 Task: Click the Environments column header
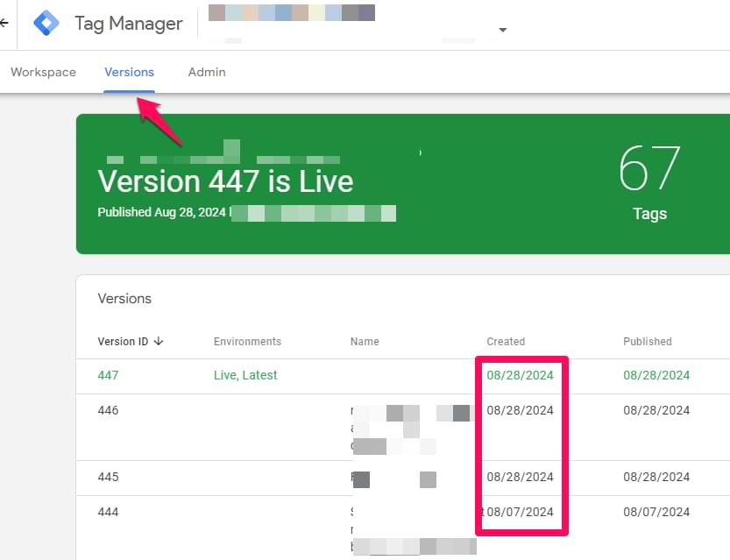[247, 341]
